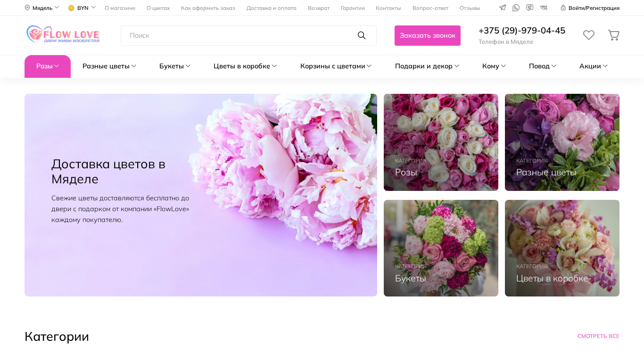Open the BYN currency dropdown
The image size is (644, 362).
pyautogui.click(x=82, y=8)
